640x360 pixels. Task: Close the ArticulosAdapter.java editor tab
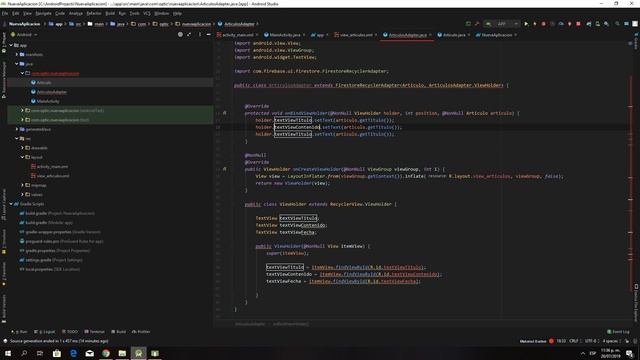click(x=430, y=35)
